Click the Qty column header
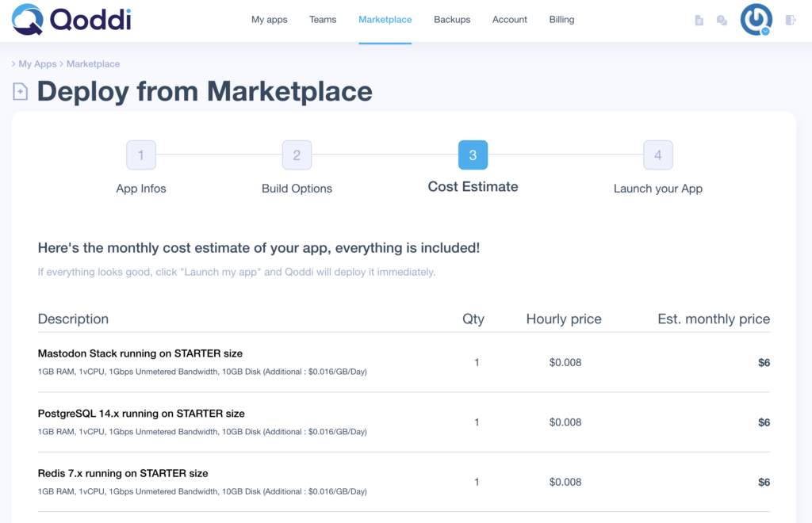Image resolution: width=812 pixels, height=523 pixels. tap(473, 319)
